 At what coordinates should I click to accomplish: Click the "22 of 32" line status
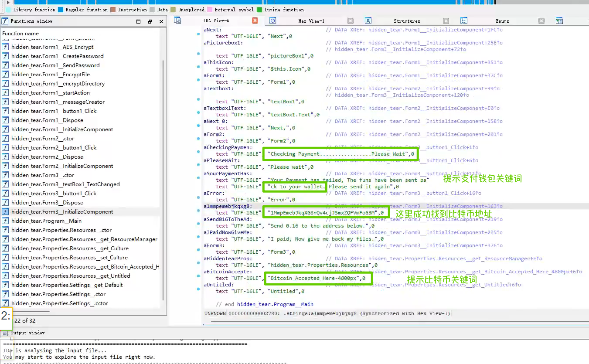coord(25,320)
